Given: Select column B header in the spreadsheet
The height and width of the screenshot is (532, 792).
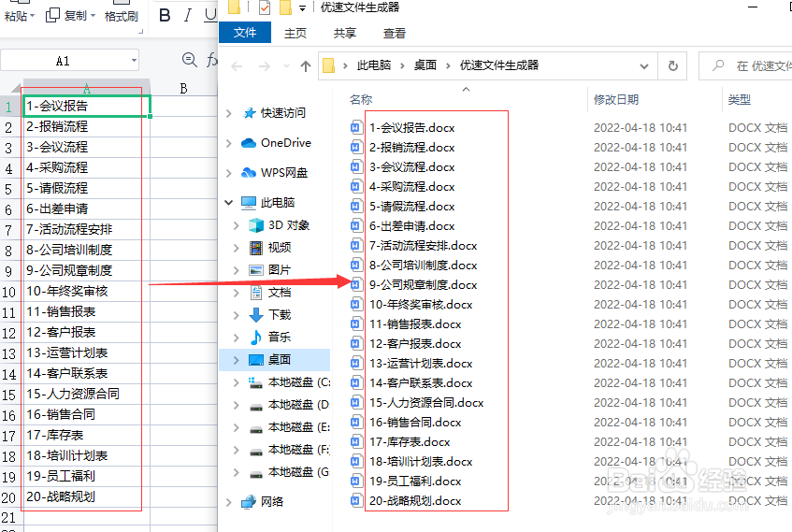Looking at the screenshot, I should (x=183, y=89).
